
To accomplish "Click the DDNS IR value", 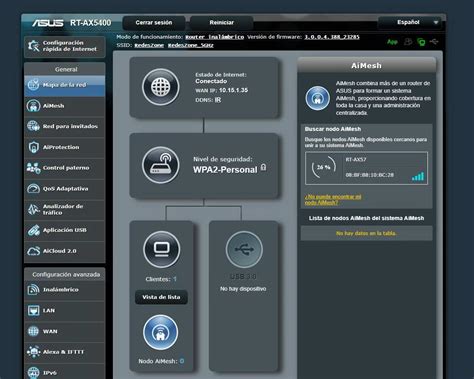I will pos(218,100).
